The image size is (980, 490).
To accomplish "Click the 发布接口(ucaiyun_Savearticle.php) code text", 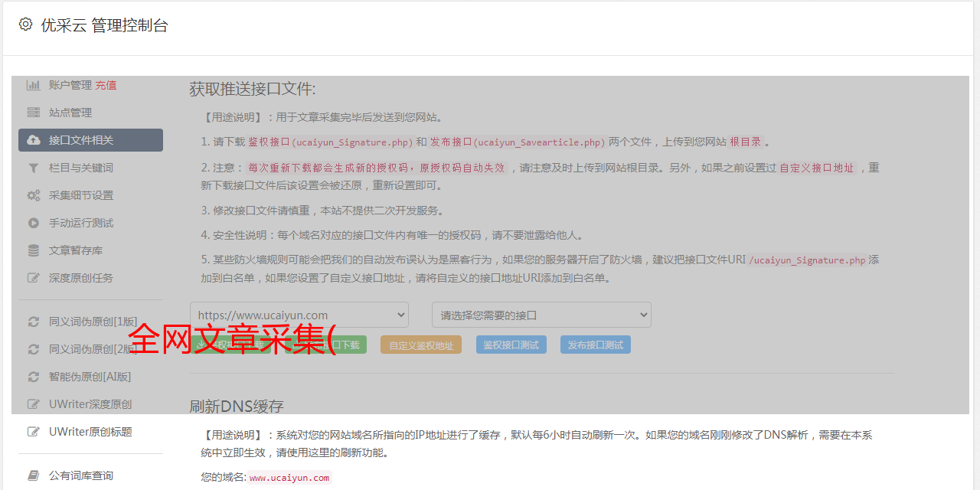I will (518, 142).
